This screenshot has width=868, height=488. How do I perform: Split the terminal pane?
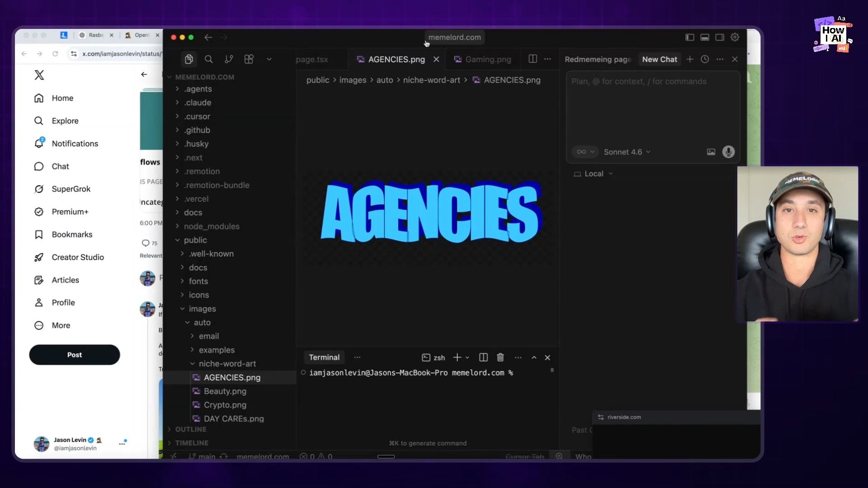tap(483, 357)
